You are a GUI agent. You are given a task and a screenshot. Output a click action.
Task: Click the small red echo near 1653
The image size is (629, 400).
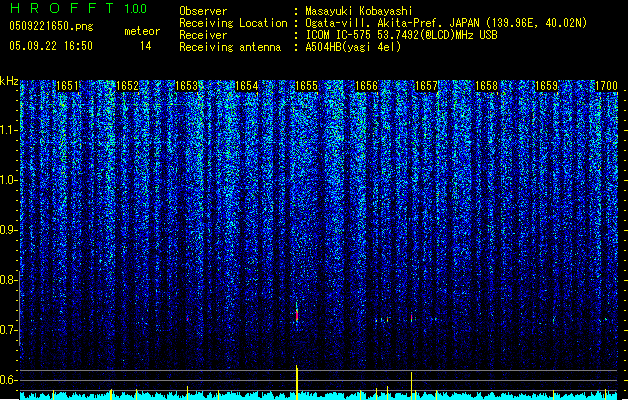187,319
